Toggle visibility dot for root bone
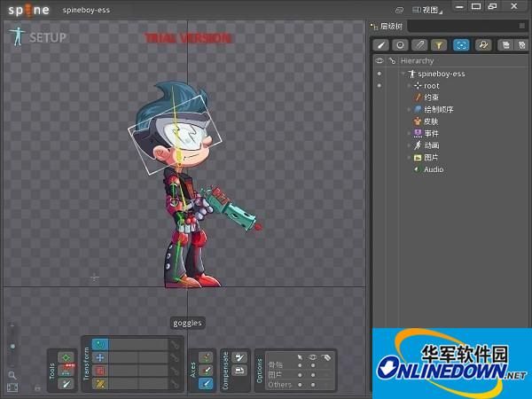532x399 pixels. click(x=379, y=85)
